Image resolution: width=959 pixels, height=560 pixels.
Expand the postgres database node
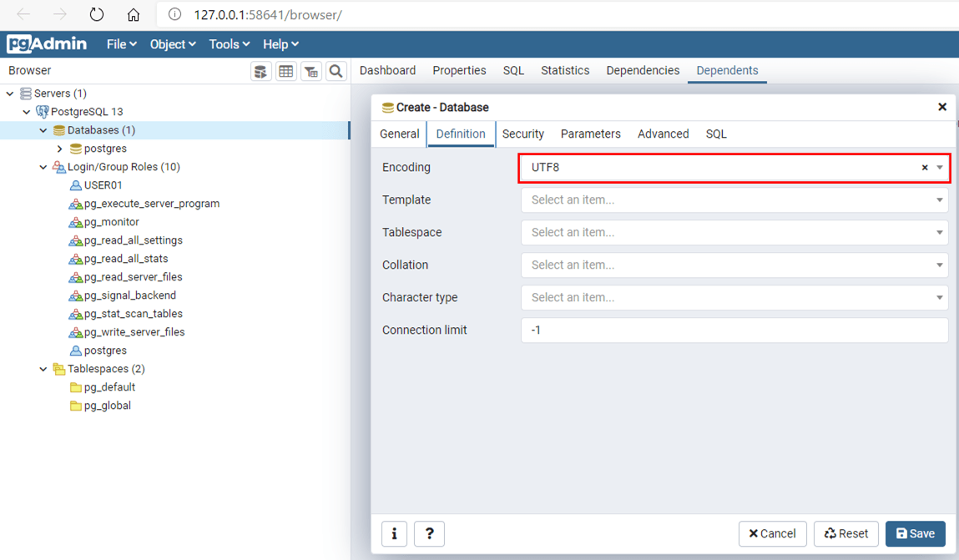coord(60,149)
